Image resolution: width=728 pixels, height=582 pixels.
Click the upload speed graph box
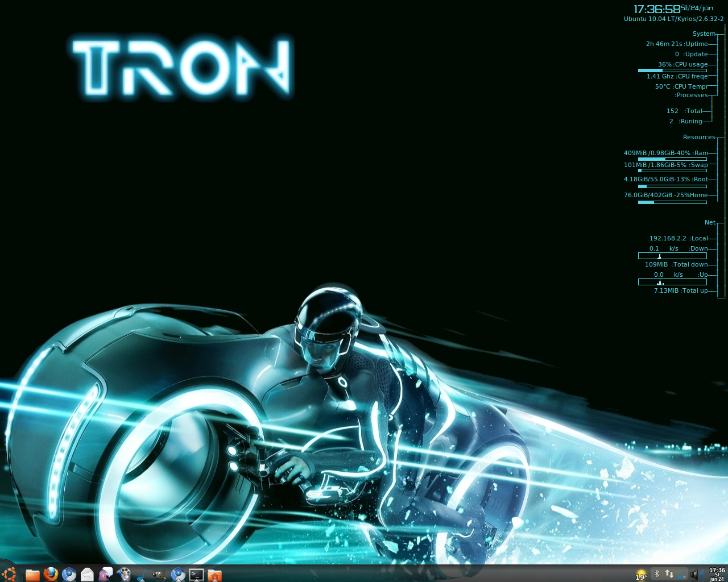click(672, 282)
